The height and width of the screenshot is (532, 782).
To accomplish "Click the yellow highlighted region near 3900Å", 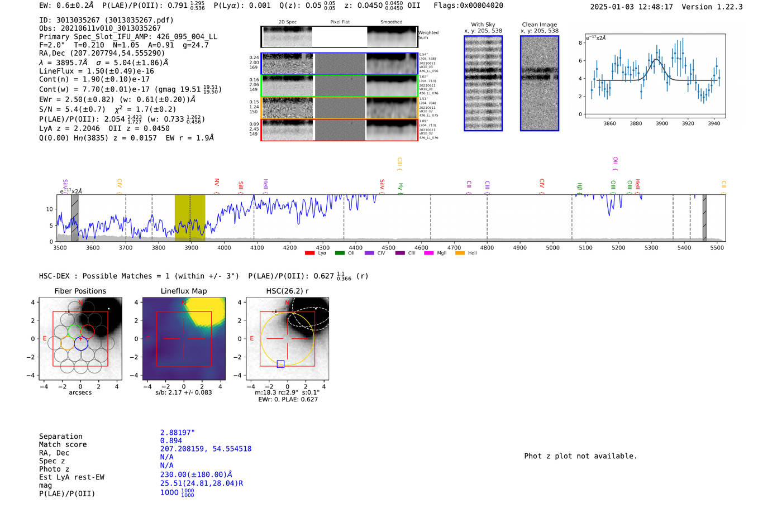I will [190, 218].
